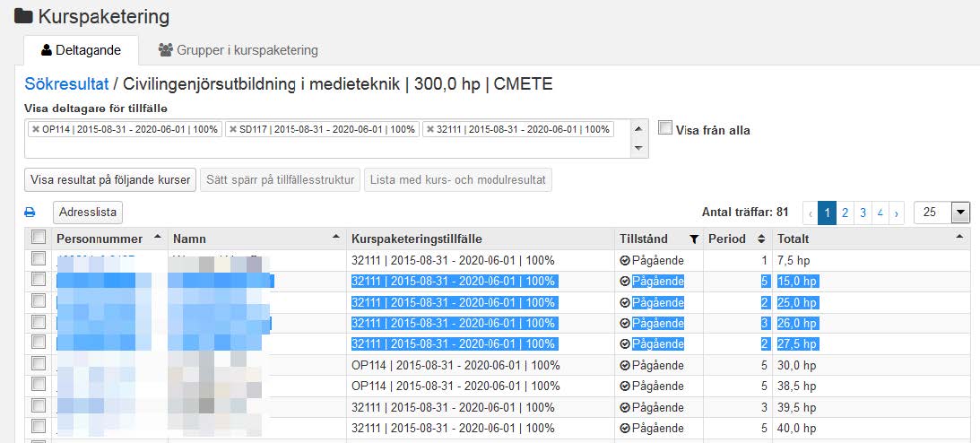Click Visa resultat på följande kurser

[x=110, y=180]
